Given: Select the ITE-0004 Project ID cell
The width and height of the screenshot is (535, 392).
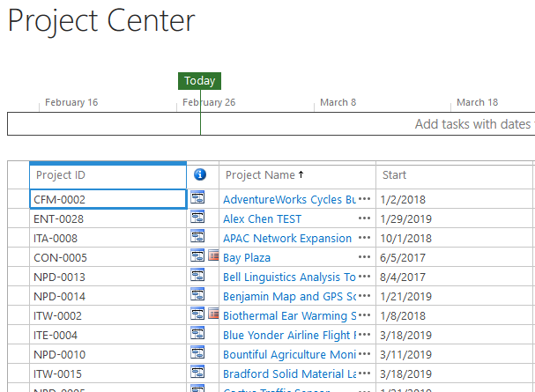Looking at the screenshot, I should coord(108,335).
